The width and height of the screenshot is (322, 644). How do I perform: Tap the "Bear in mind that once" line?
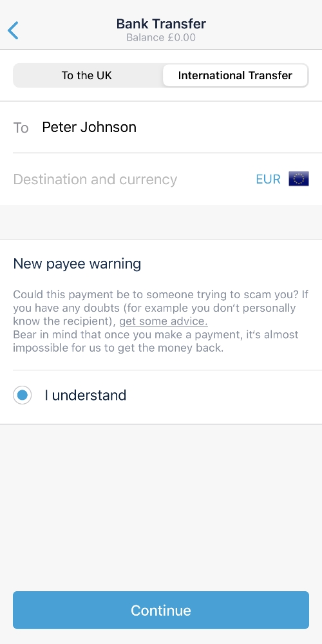point(156,335)
